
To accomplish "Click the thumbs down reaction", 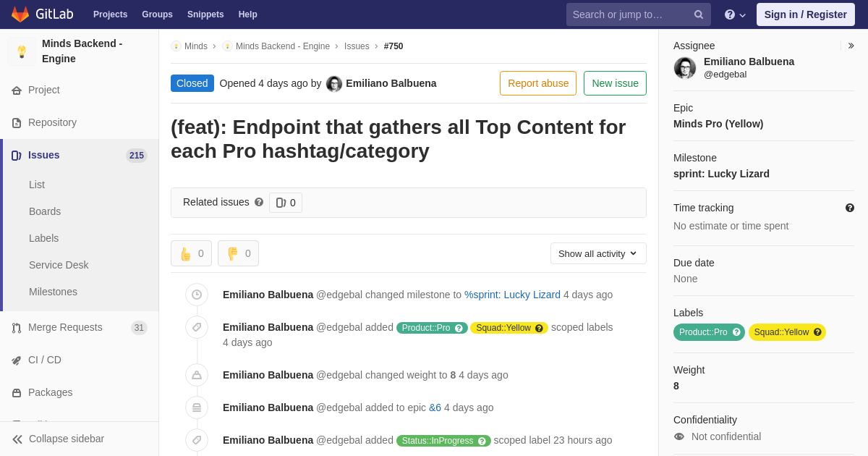I will (x=238, y=253).
